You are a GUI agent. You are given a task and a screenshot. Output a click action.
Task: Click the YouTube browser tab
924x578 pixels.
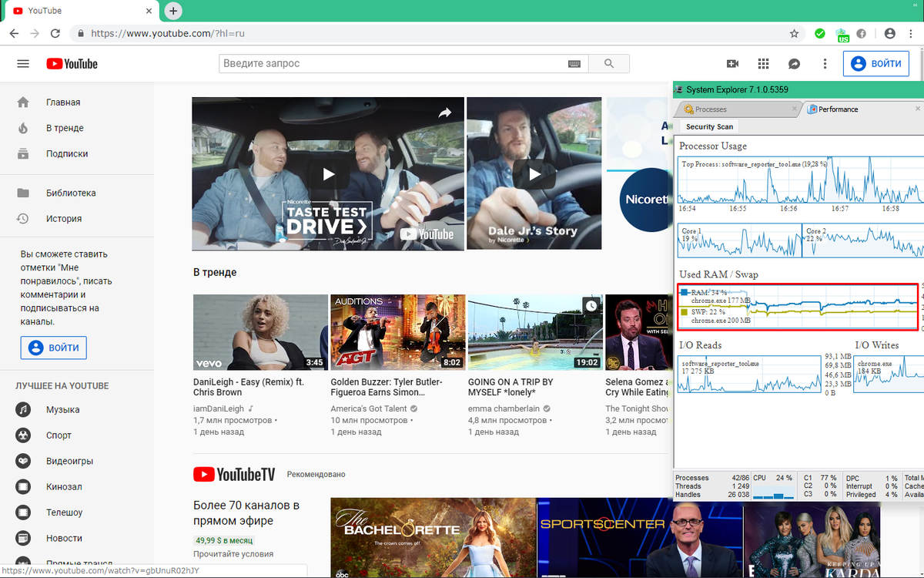[x=81, y=11]
